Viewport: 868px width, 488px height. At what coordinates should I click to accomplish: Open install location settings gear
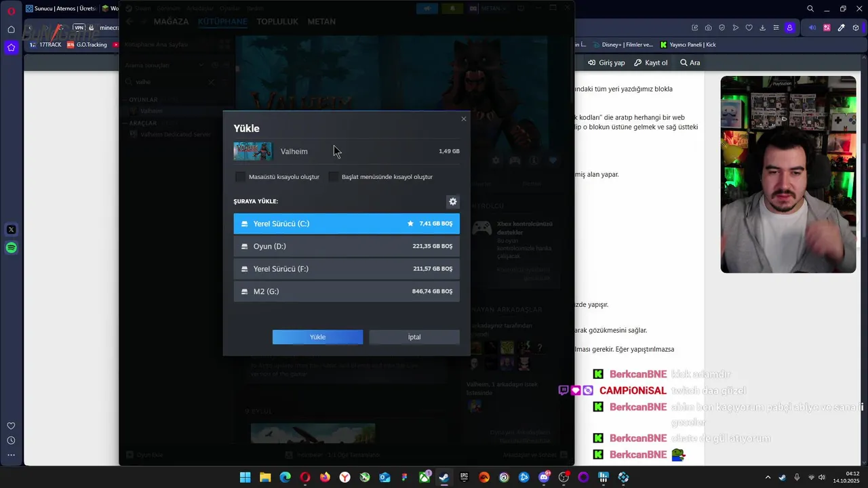(453, 201)
